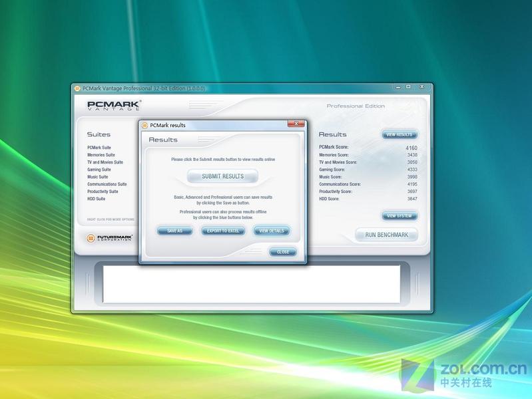
Task: Click the PCMark Vantage logo
Action: tap(114, 105)
